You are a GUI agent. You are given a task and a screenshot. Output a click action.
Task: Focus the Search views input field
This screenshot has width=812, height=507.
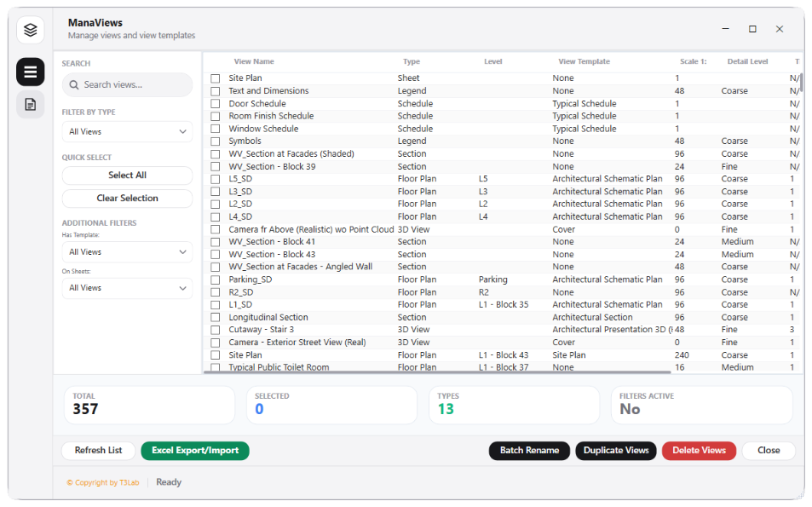click(x=128, y=85)
